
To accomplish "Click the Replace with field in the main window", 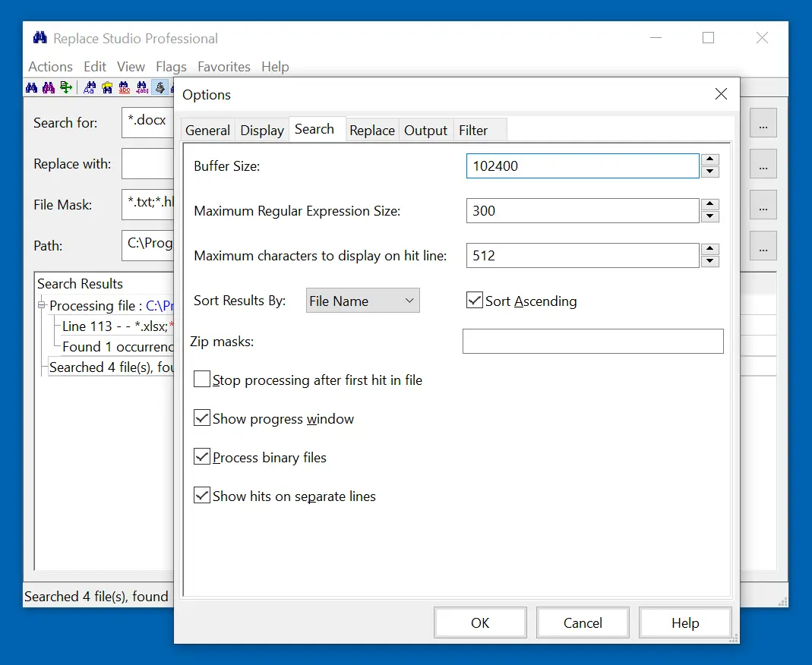I will [148, 163].
